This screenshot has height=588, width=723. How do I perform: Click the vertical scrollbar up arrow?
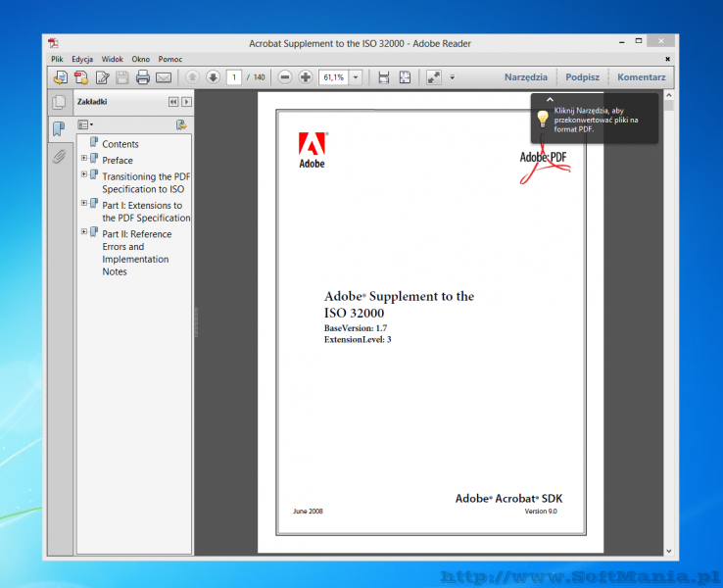tap(669, 95)
